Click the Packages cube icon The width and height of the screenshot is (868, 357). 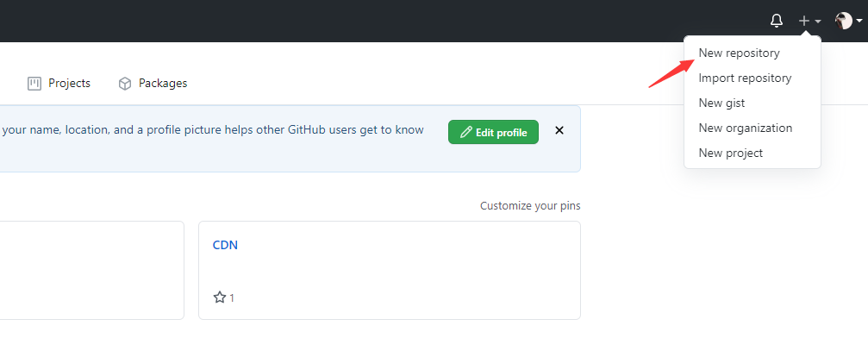pyautogui.click(x=125, y=84)
